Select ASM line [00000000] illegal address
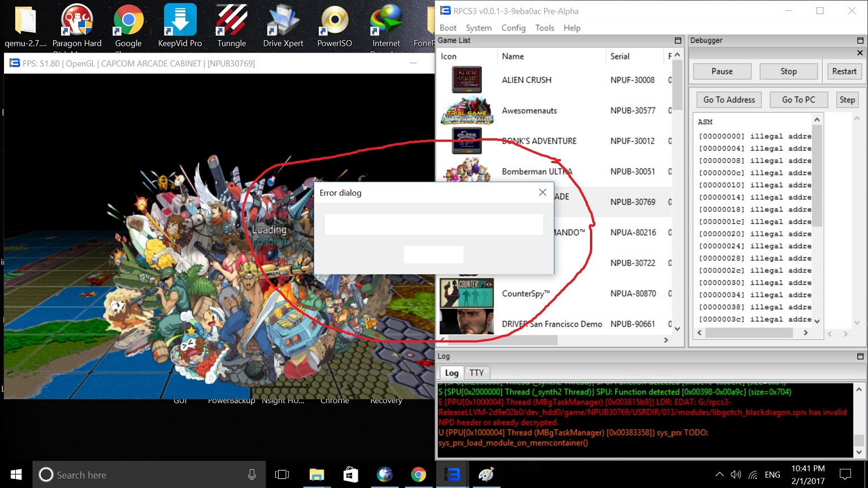Screen dimensions: 868x488 [x=755, y=136]
